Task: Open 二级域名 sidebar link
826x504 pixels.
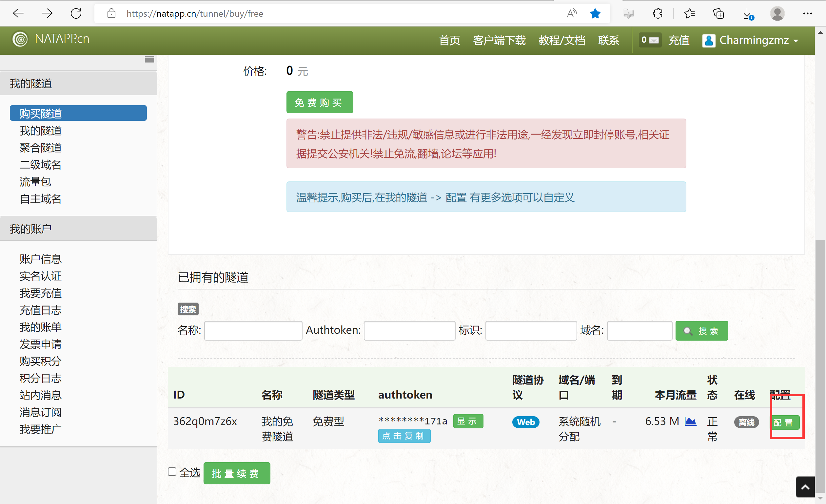Action: click(x=41, y=165)
